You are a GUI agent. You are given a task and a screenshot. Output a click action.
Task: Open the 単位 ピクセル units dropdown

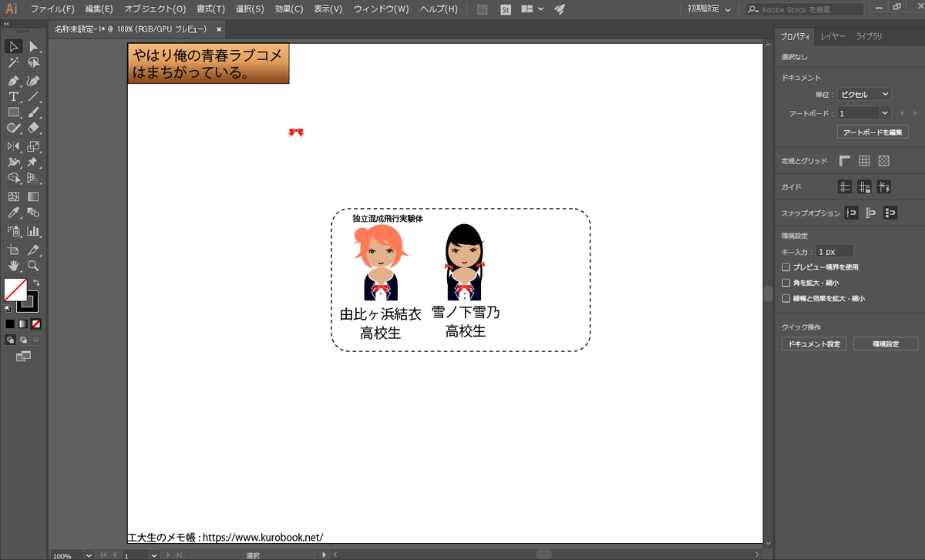click(x=864, y=94)
